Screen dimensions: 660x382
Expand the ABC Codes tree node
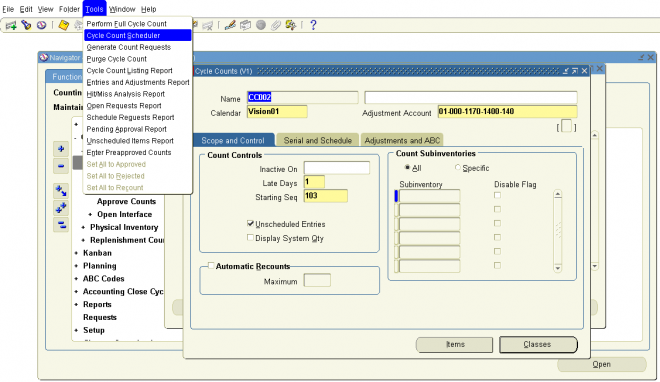click(76, 279)
